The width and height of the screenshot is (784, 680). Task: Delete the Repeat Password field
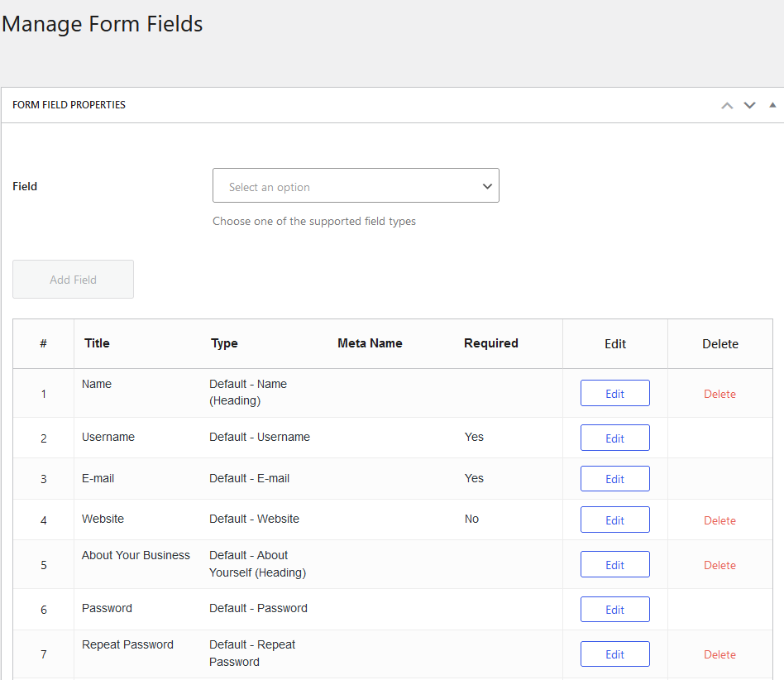[719, 654]
